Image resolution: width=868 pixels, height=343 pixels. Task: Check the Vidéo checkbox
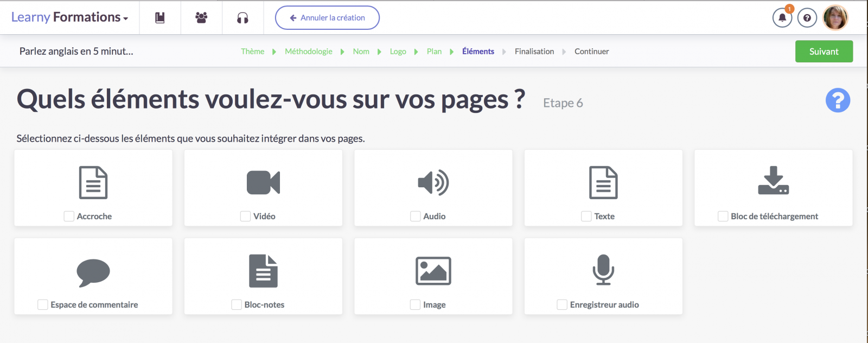tap(245, 216)
